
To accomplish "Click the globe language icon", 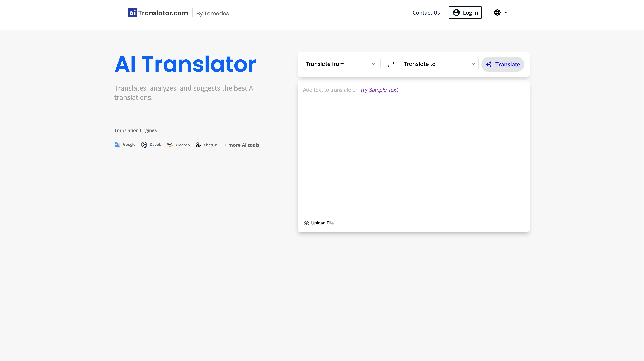I will 497,13.
